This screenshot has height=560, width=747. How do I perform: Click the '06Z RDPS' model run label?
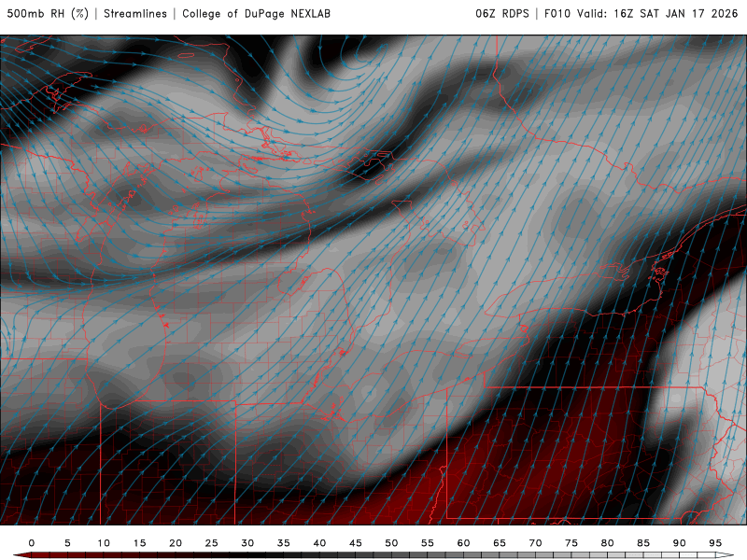tap(502, 14)
